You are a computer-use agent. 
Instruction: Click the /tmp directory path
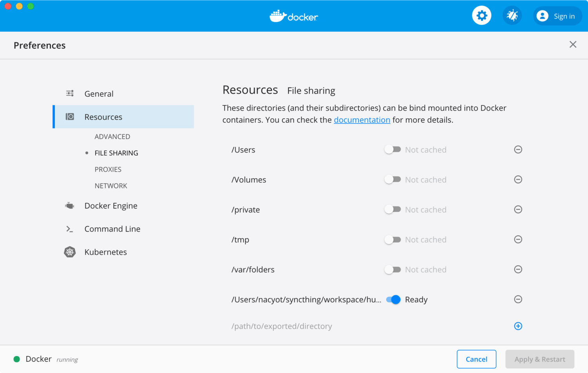(240, 240)
